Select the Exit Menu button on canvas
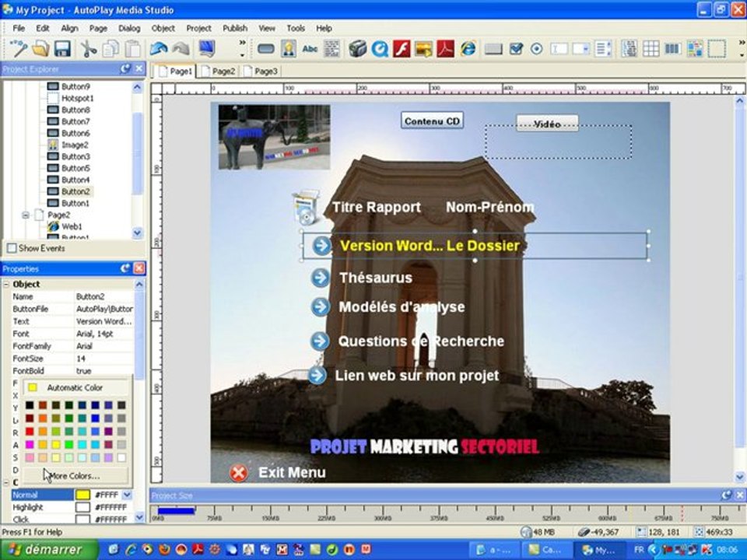Image resolution: width=747 pixels, height=560 pixels. click(x=278, y=472)
